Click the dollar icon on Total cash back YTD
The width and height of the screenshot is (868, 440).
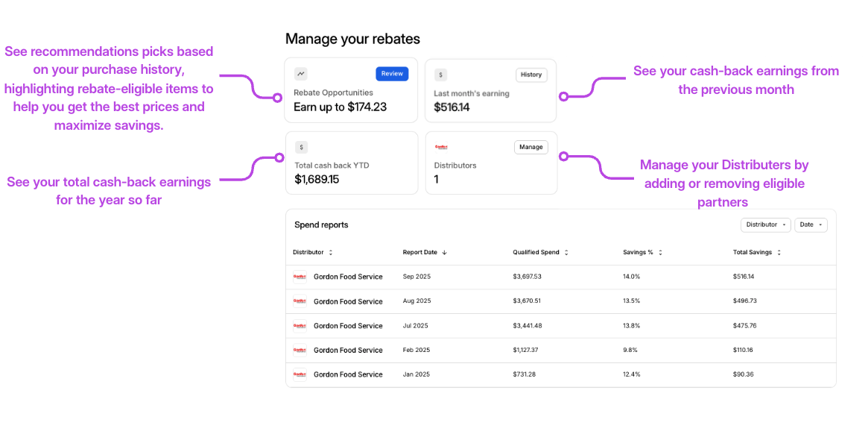(x=301, y=147)
